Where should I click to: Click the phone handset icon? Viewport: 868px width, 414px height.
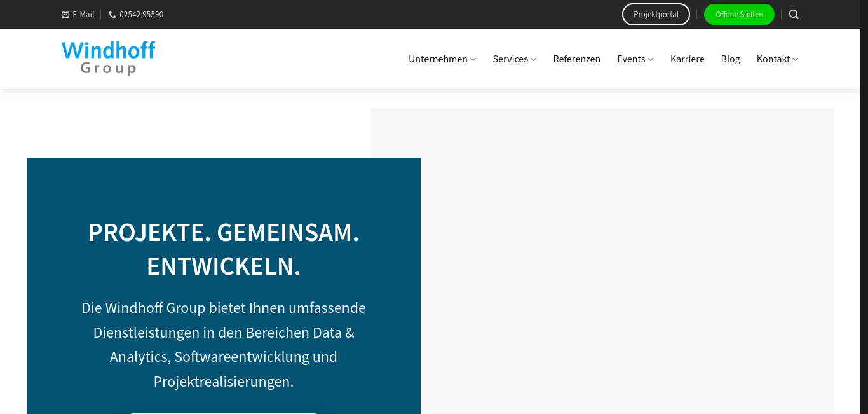click(x=112, y=15)
